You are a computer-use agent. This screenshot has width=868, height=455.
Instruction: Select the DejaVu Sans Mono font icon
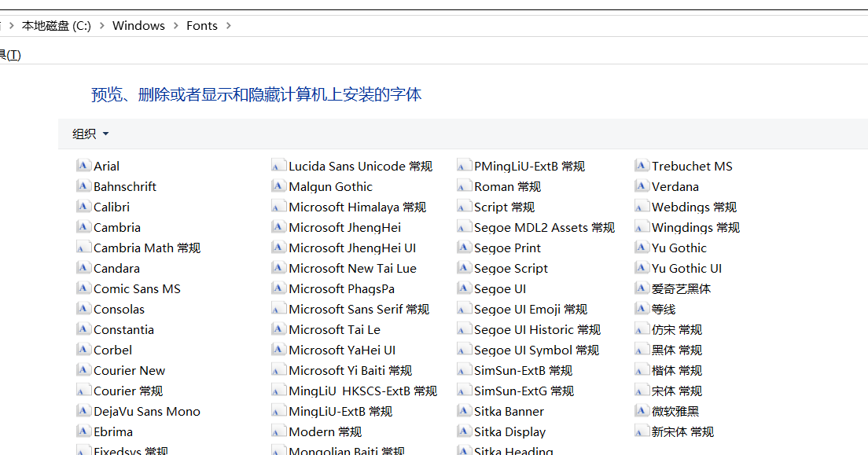click(83, 411)
